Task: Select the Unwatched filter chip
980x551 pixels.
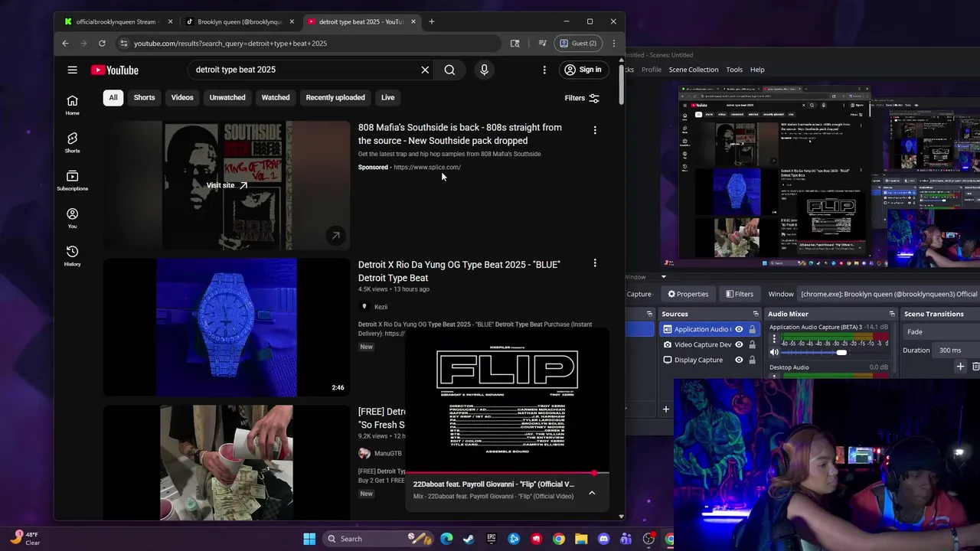Action: click(x=227, y=97)
